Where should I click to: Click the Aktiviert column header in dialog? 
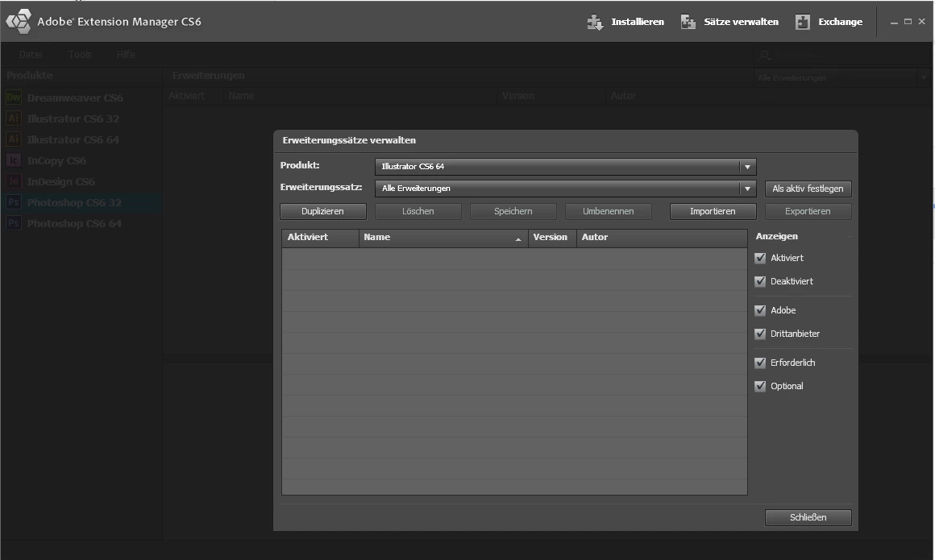pos(320,238)
